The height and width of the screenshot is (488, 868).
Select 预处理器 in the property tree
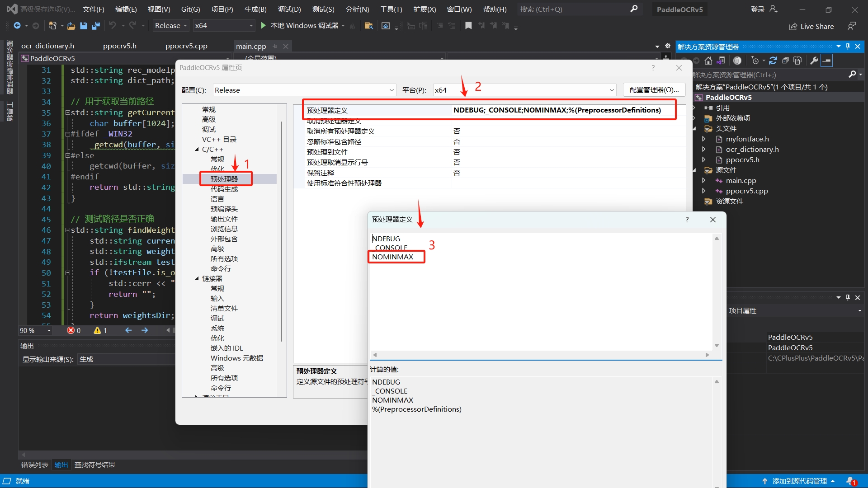[x=224, y=179]
